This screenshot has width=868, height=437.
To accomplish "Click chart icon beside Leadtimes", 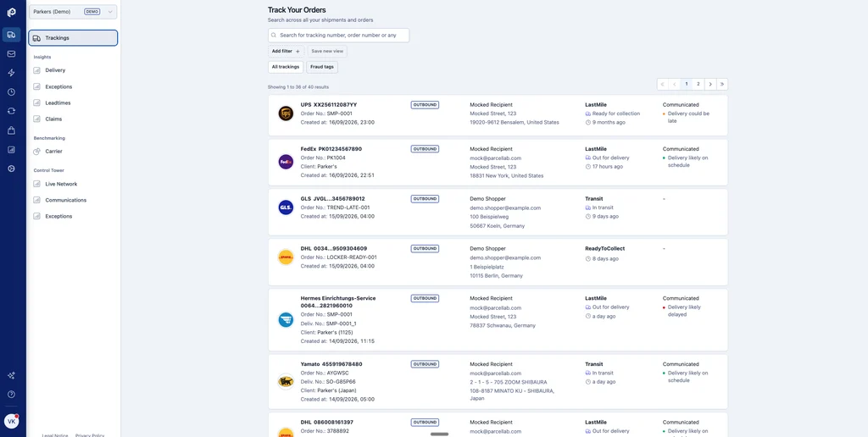I will [36, 102].
